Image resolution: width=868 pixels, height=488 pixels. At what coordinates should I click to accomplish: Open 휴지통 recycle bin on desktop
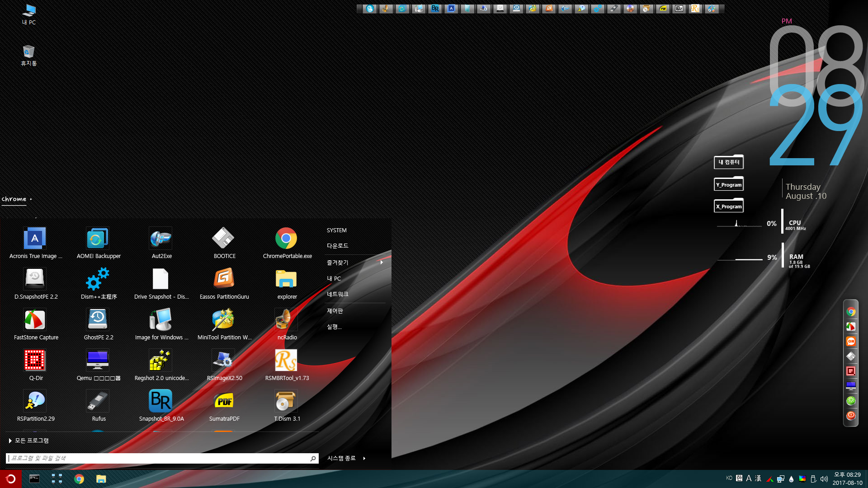(28, 55)
